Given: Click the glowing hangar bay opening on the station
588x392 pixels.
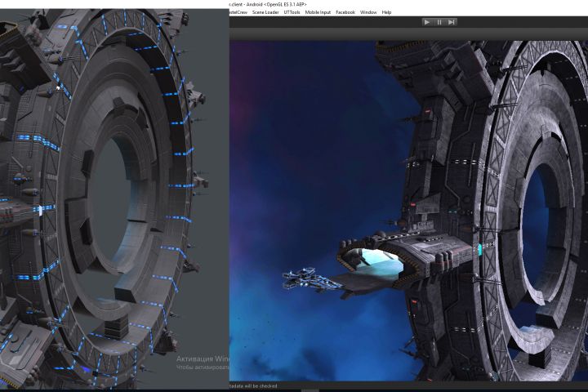Looking at the screenshot, I should 379,263.
